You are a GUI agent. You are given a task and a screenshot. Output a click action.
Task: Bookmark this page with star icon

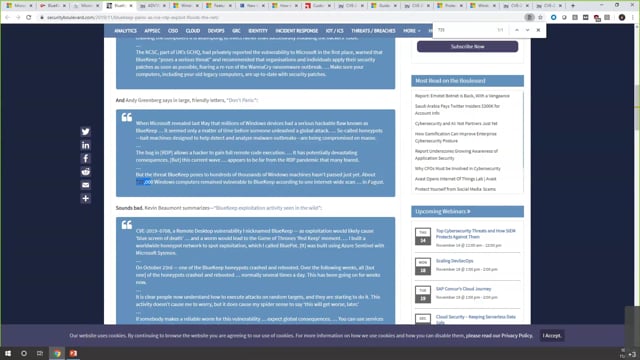pos(540,17)
